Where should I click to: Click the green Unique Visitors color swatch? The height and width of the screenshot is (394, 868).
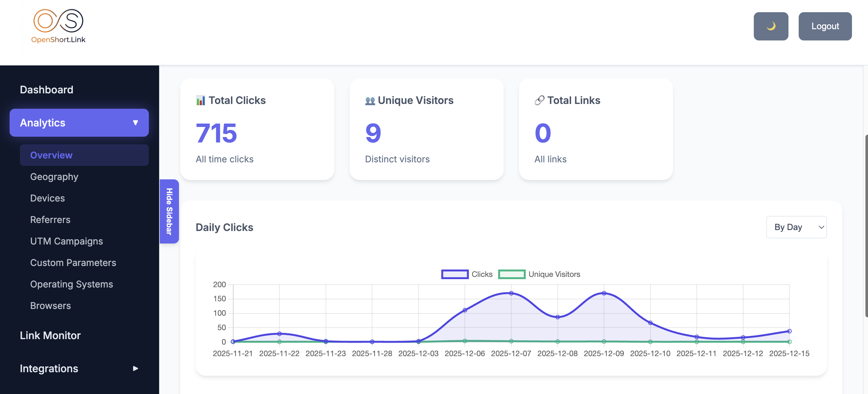(x=512, y=274)
